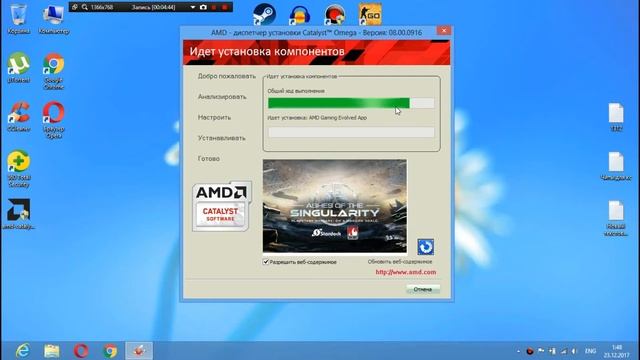Launch the headphones audio app shortcut
Image resolution: width=640 pixels, height=360 pixels.
pos(300,14)
